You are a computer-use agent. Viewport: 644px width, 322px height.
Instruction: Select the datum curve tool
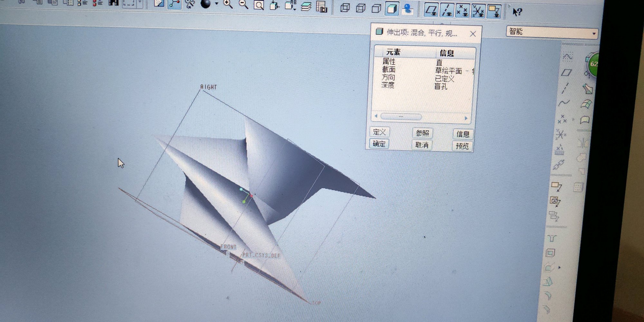click(564, 103)
